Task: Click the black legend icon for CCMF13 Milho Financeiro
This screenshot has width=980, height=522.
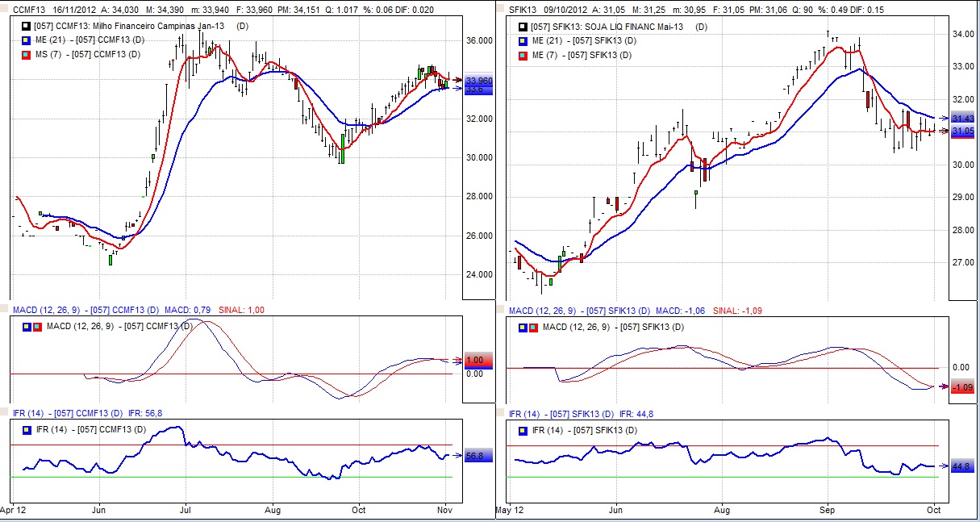Action: coord(26,27)
